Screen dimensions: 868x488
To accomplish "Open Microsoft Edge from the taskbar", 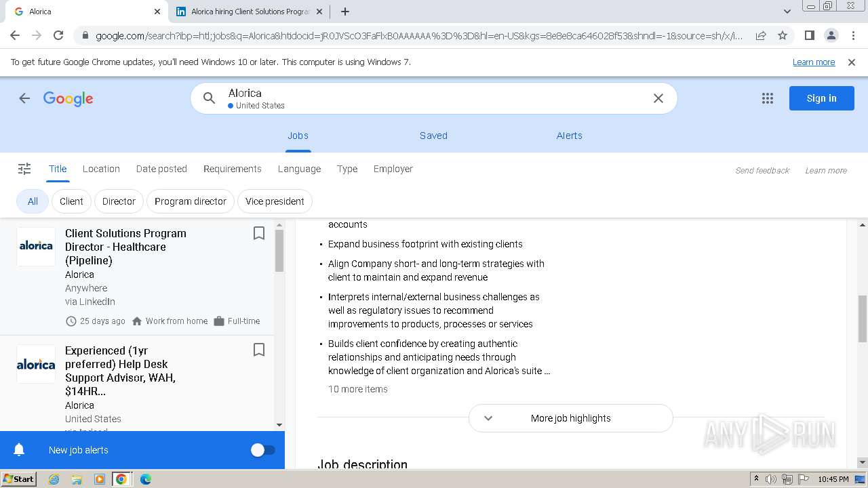I will (x=145, y=479).
